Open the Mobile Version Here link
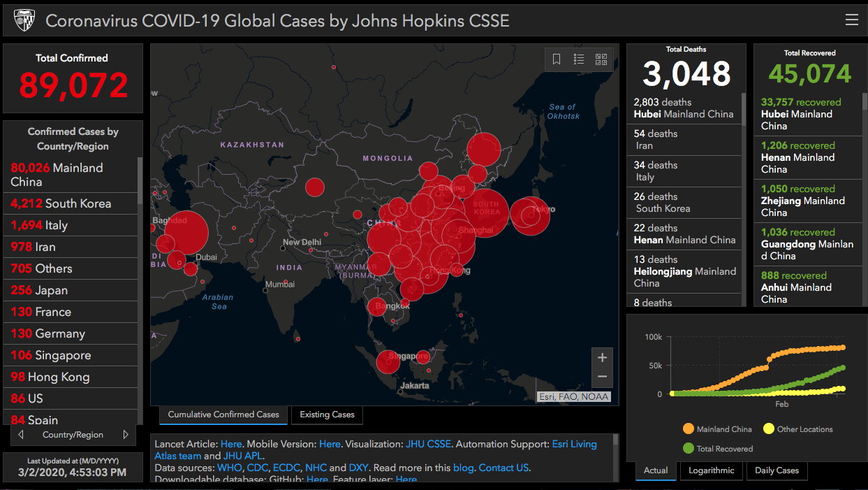The image size is (868, 490). tap(330, 444)
